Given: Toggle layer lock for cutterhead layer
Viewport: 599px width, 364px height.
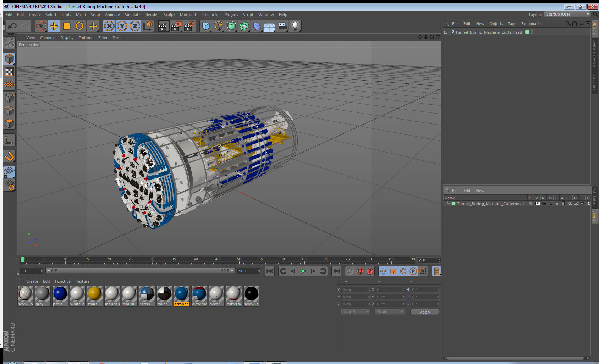Looking at the screenshot, I should point(557,204).
